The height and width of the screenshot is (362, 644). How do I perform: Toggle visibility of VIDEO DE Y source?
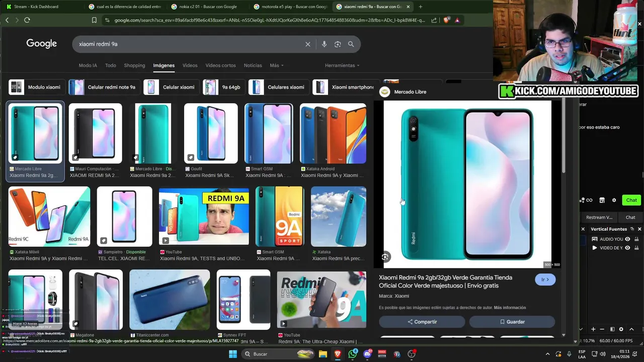627,248
